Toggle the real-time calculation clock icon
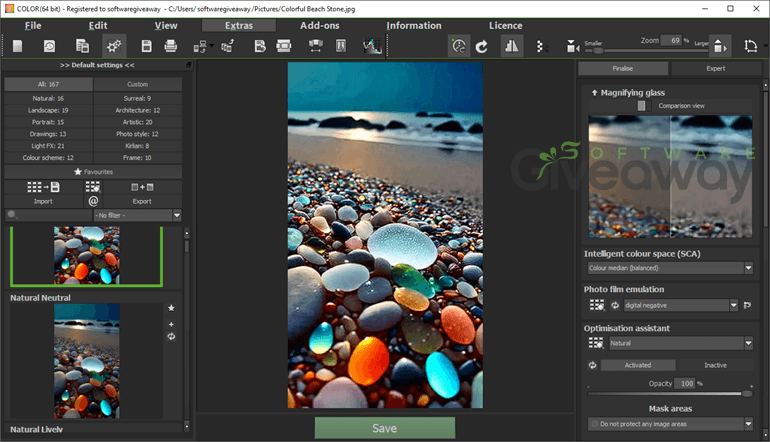 (459, 46)
